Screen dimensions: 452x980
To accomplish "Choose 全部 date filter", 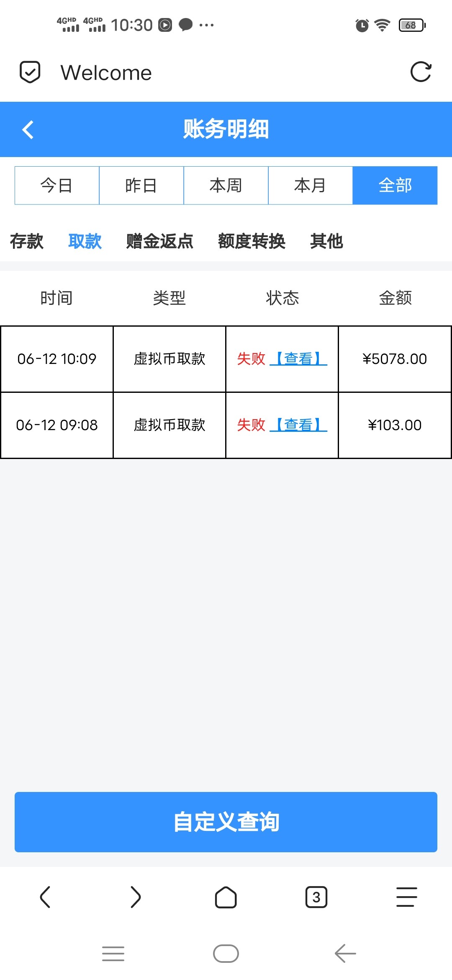I will (x=395, y=186).
